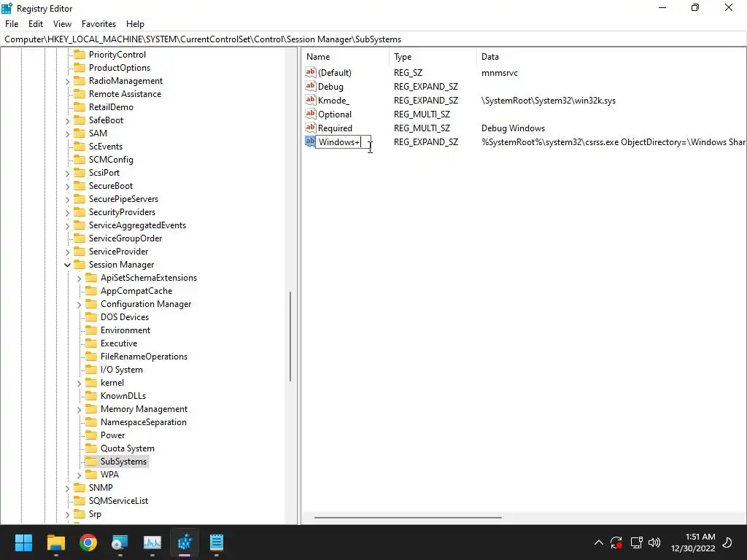Click the (Default) value string icon
Image resolution: width=747 pixels, height=560 pixels.
311,72
